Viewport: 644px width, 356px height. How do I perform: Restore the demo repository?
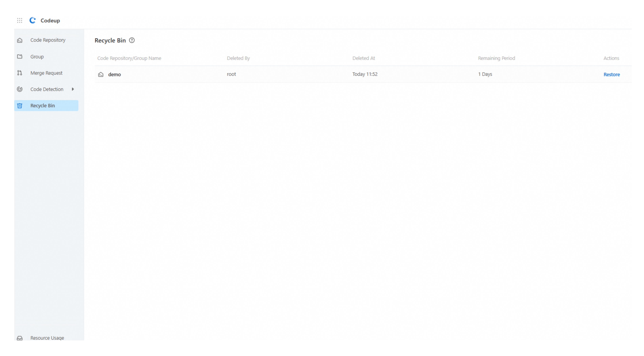(x=611, y=74)
